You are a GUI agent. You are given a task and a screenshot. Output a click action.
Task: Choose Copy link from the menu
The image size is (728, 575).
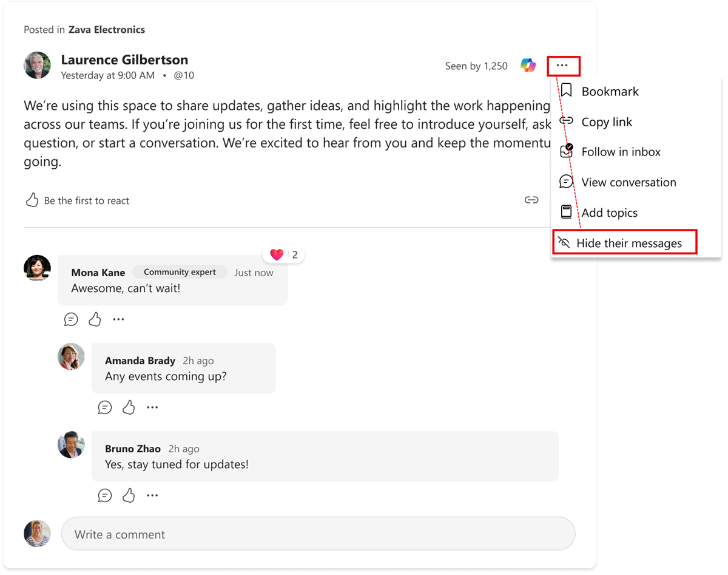click(607, 121)
